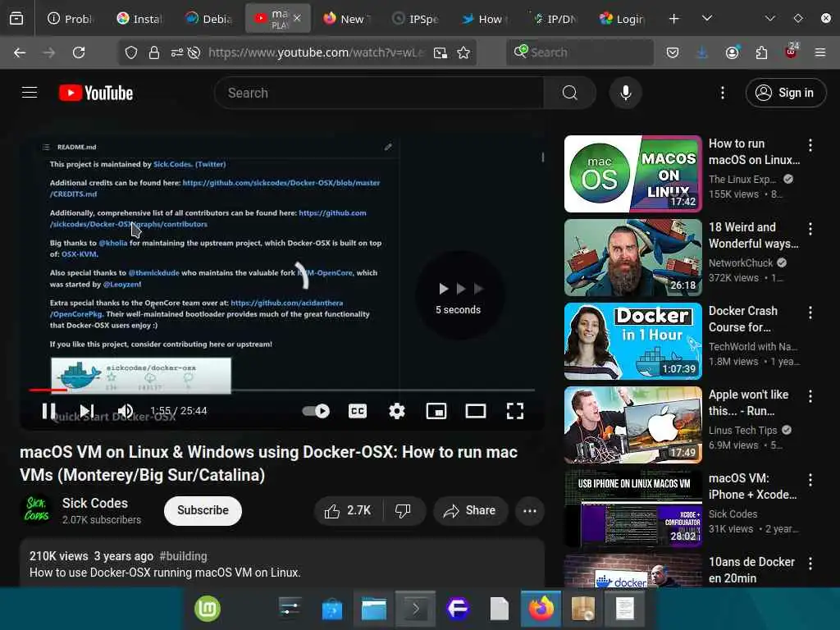Open a new browser tab plus
The width and height of the screenshot is (840, 630).
pyautogui.click(x=674, y=19)
